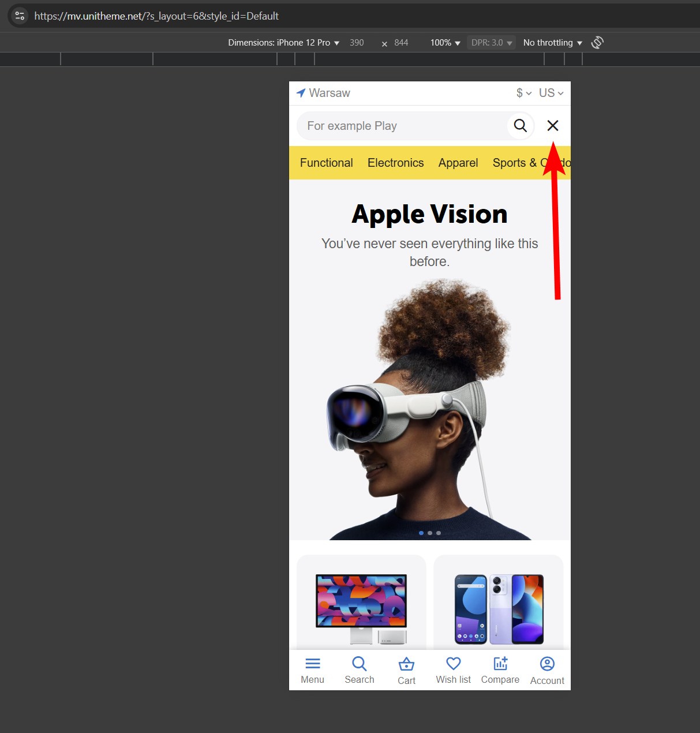Open the Menu hamburger icon

tap(313, 664)
